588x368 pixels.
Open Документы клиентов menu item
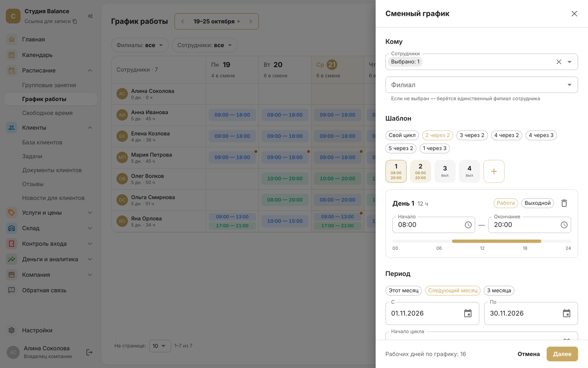(x=52, y=170)
